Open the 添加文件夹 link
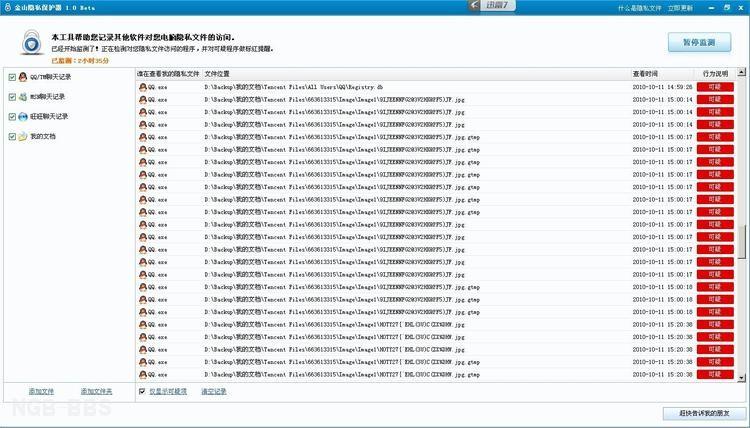This screenshot has height=428, width=750. (96, 392)
